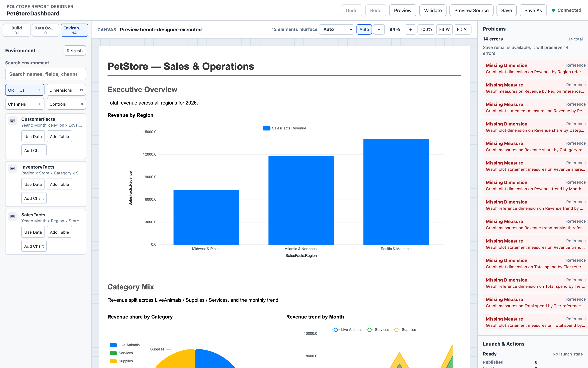Open Missing Dimension error for Revenue by Region
The width and height of the screenshot is (588, 368).
[535, 68]
